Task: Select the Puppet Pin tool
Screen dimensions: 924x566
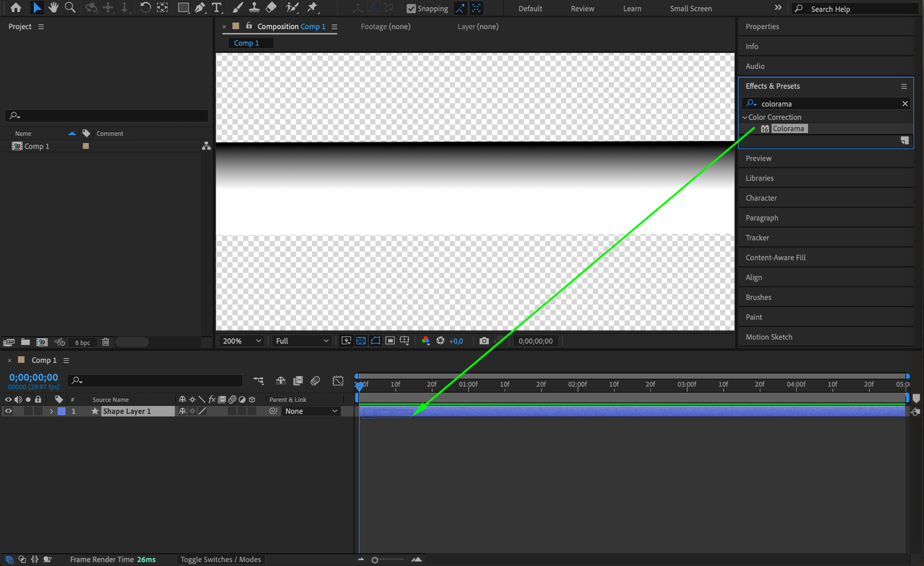Action: [x=312, y=8]
